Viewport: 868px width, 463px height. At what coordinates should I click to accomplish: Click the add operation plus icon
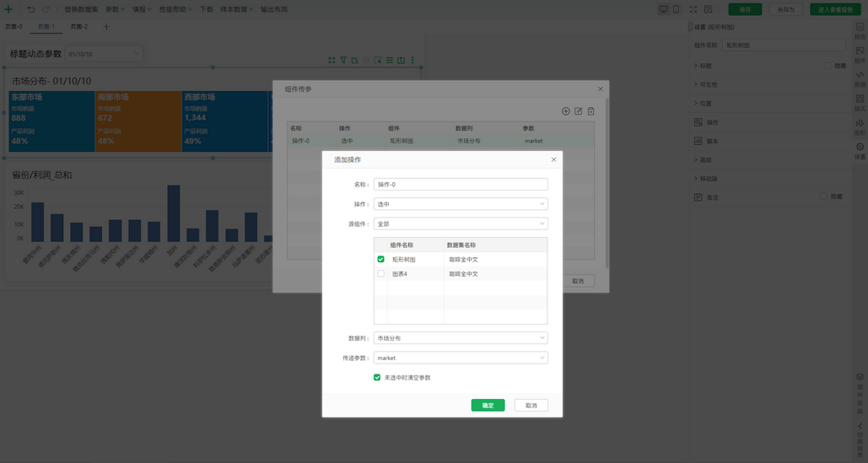point(565,111)
